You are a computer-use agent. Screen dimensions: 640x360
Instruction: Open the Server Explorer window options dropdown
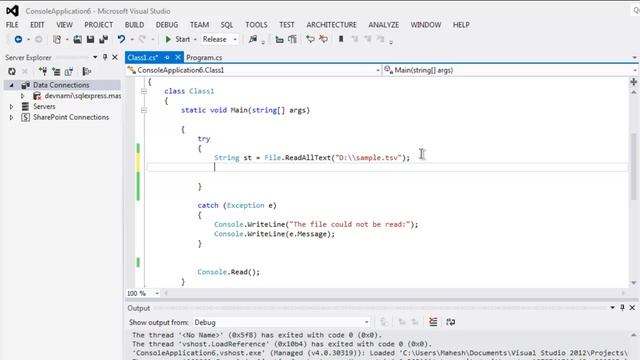click(95, 57)
